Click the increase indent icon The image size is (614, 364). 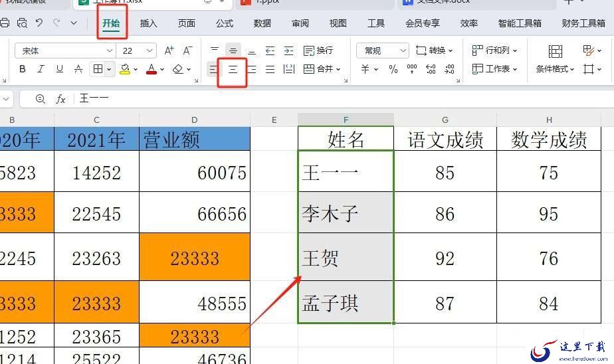coord(288,50)
